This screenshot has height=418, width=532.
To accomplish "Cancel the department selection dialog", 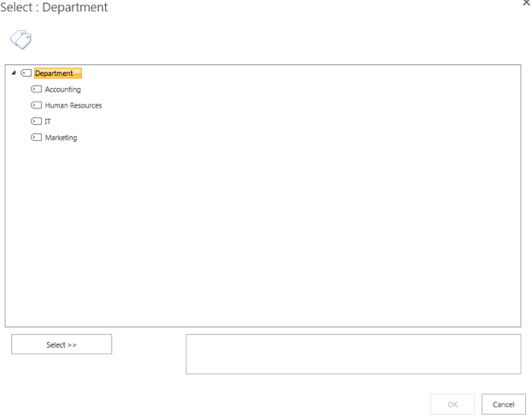I will (x=504, y=404).
